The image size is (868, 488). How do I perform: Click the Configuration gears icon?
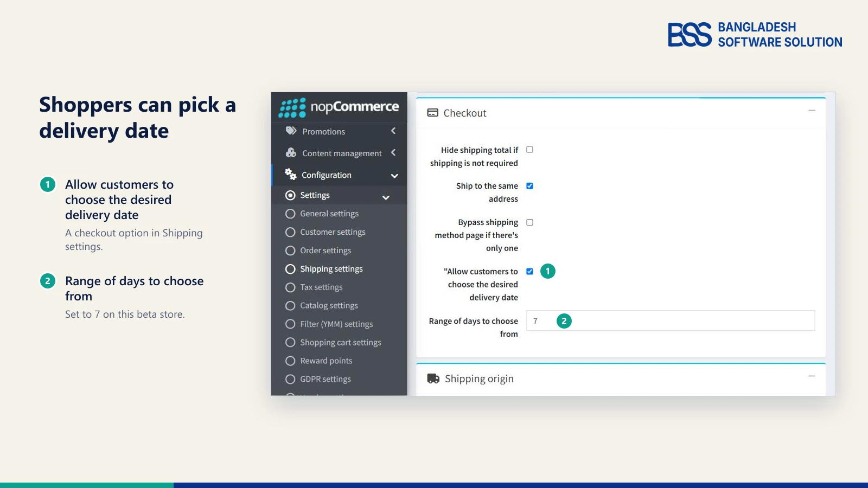coord(291,174)
